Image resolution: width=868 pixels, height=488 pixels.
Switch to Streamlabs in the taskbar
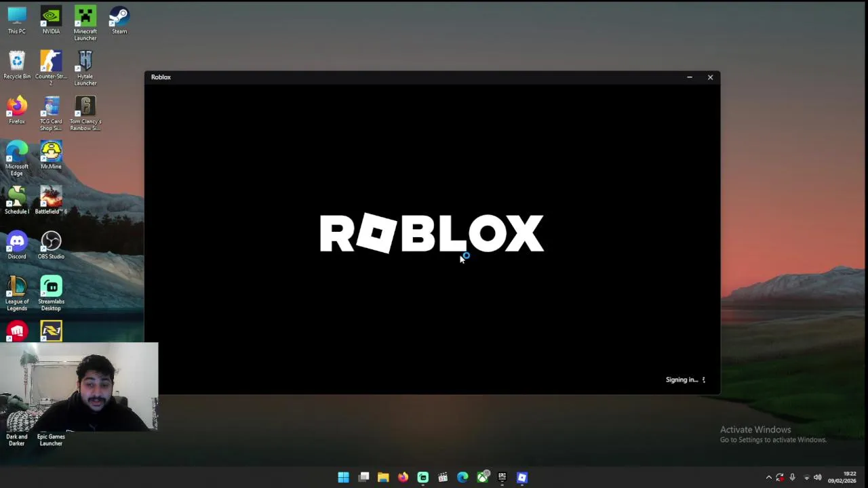pyautogui.click(x=422, y=477)
